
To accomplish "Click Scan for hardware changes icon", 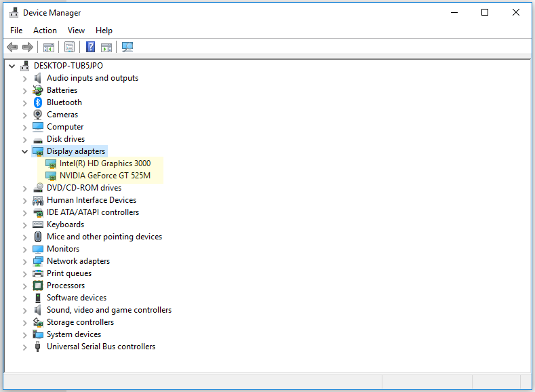I will pyautogui.click(x=127, y=47).
